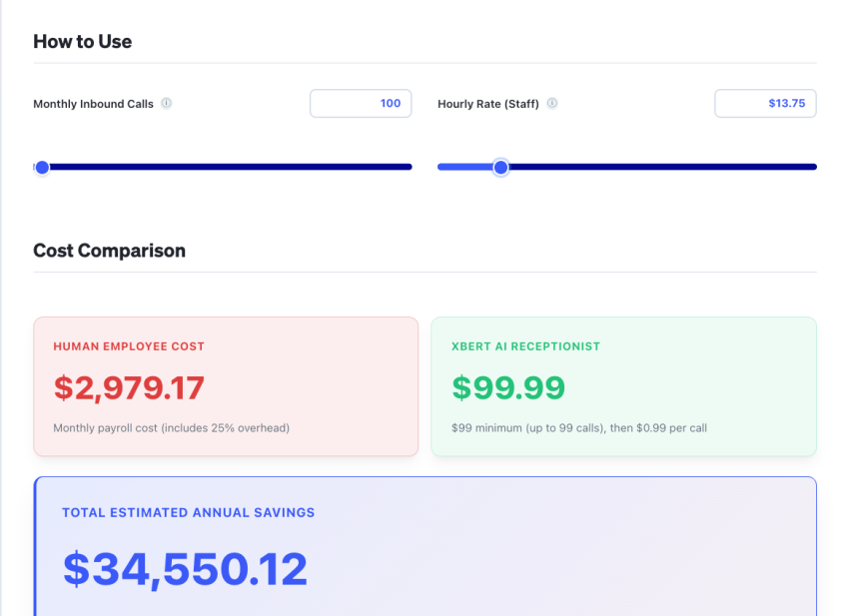The width and height of the screenshot is (849, 616).
Task: Click the info icon beside Hourly Rate (Staff)
Action: (550, 103)
